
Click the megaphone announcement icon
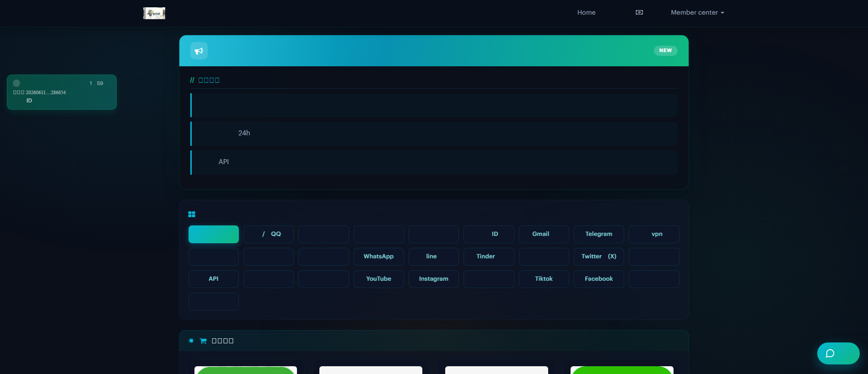pyautogui.click(x=199, y=51)
